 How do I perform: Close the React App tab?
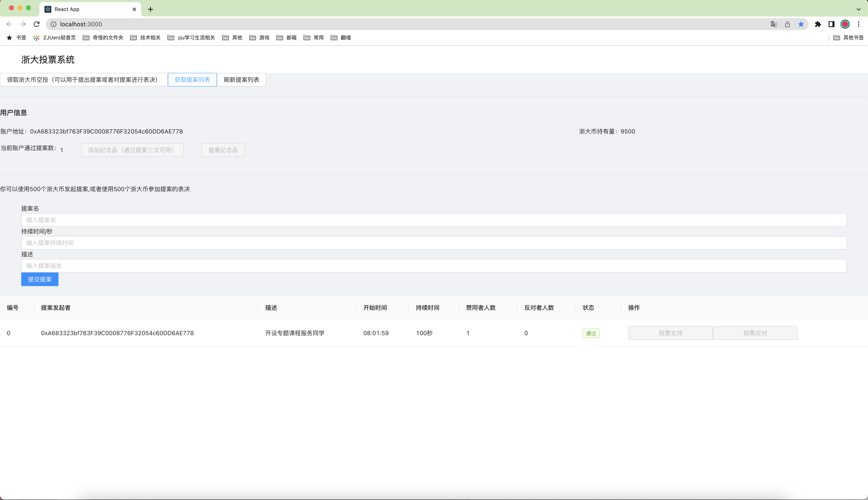click(x=134, y=9)
